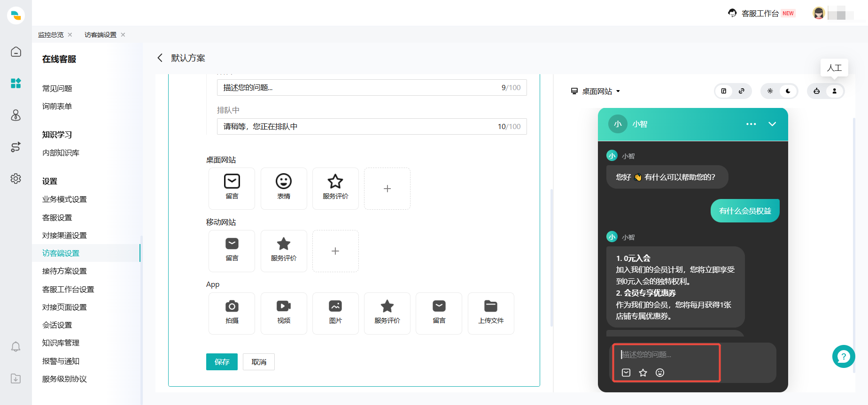This screenshot has width=868, height=405.
Task: Open the notification bell in left sidebar
Action: [x=15, y=347]
